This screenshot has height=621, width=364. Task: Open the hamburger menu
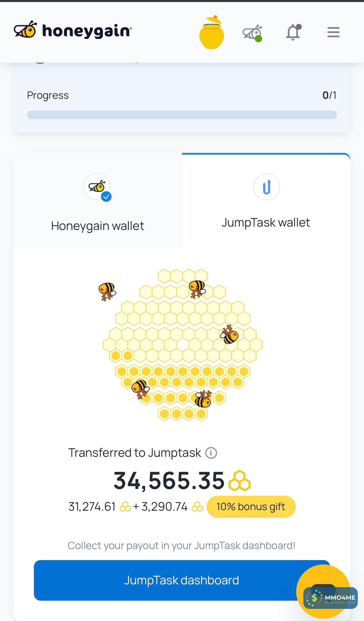pyautogui.click(x=333, y=32)
